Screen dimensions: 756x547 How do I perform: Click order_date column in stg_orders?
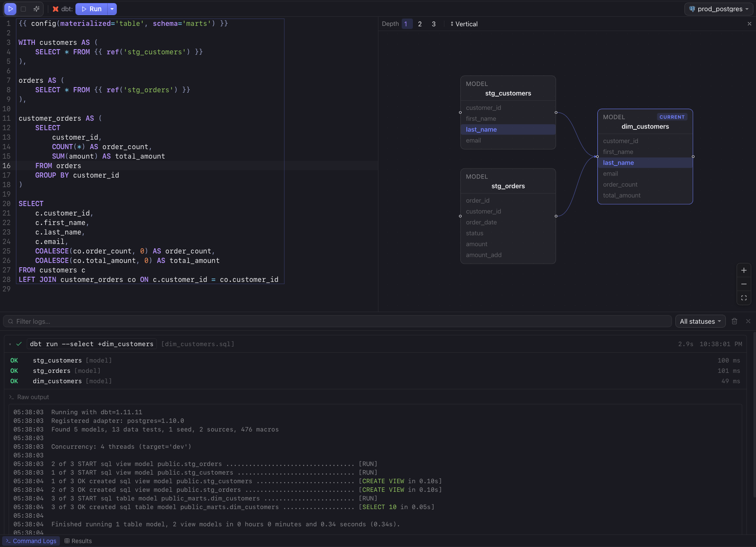[x=508, y=222]
